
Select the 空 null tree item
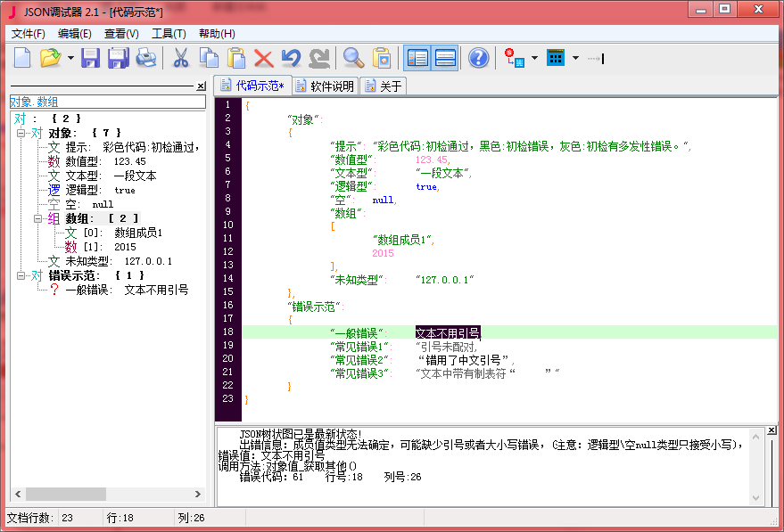(x=80, y=204)
